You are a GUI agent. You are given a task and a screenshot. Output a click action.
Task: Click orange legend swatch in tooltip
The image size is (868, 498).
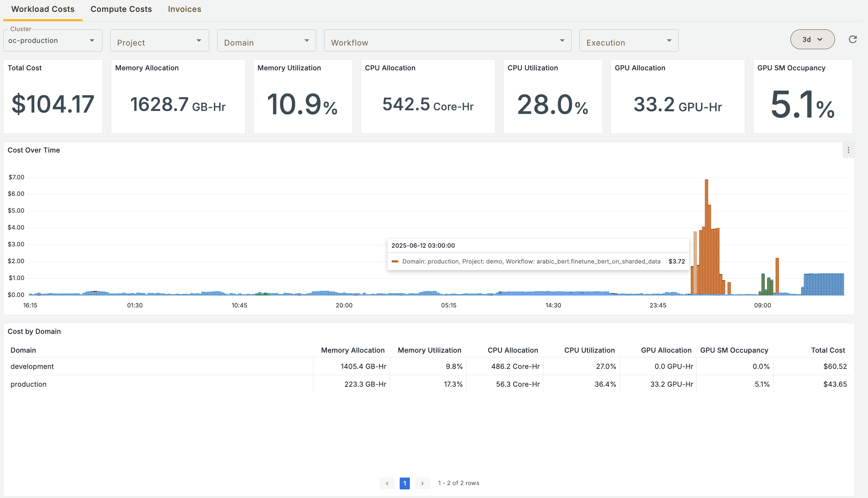pyautogui.click(x=395, y=262)
